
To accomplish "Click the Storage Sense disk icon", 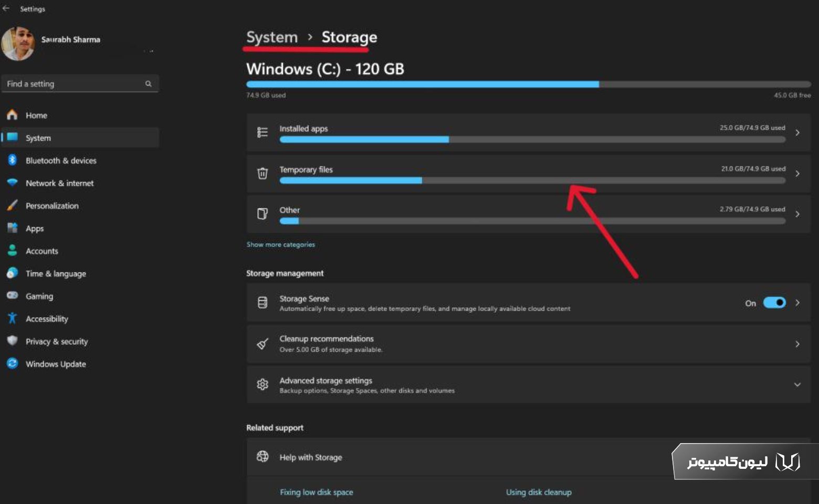I will click(x=262, y=302).
